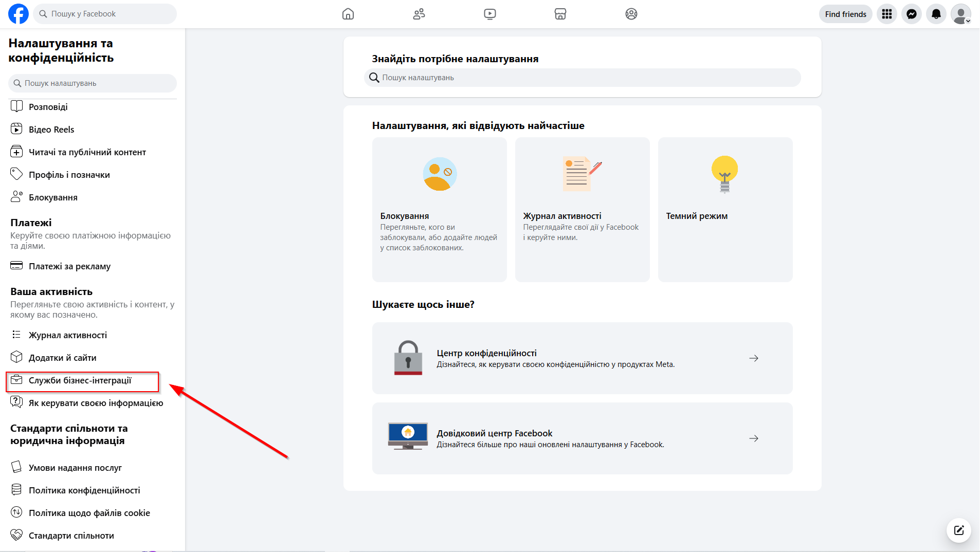
Task: Click the Платежі за рекламу card icon
Action: pyautogui.click(x=16, y=266)
